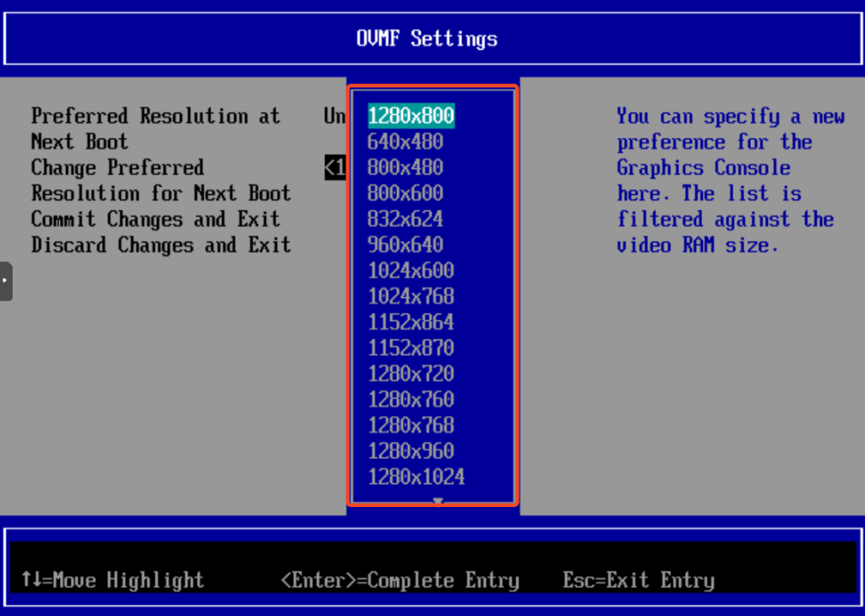Select 1024x600 from the list
Screen dimensions: 865x616
coord(411,270)
